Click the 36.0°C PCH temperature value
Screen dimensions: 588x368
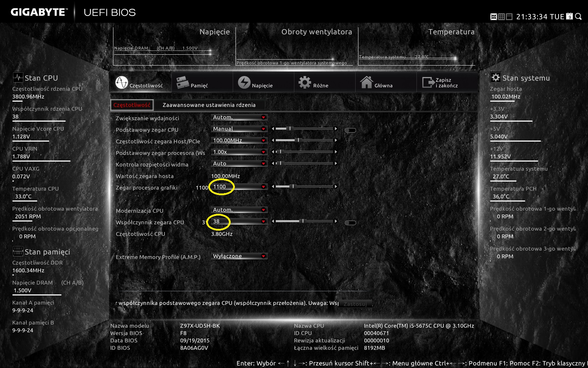click(501, 197)
